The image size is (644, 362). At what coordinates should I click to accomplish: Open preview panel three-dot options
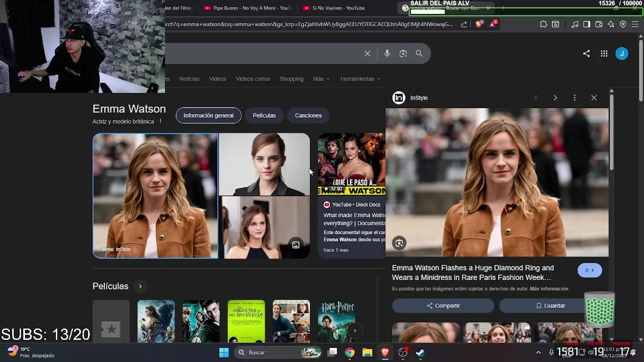pos(575,98)
